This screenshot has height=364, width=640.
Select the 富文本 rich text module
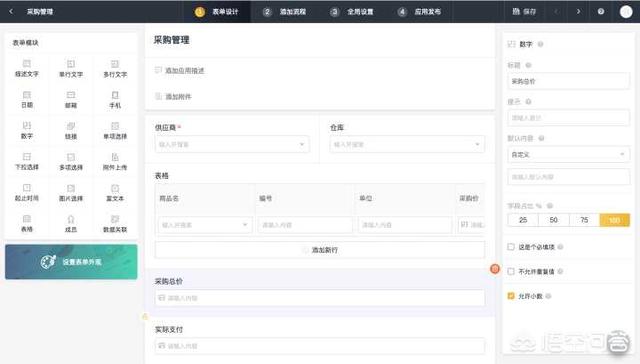pyautogui.click(x=115, y=193)
